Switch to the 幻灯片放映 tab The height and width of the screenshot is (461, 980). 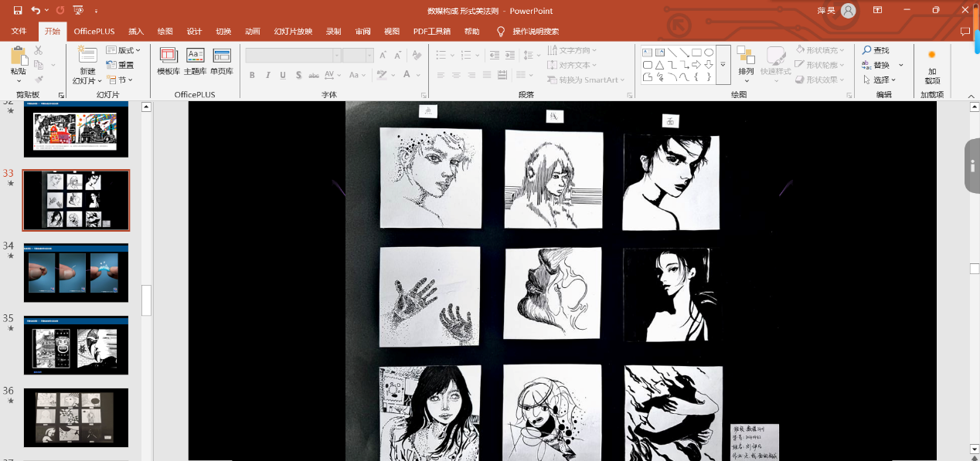(x=293, y=32)
